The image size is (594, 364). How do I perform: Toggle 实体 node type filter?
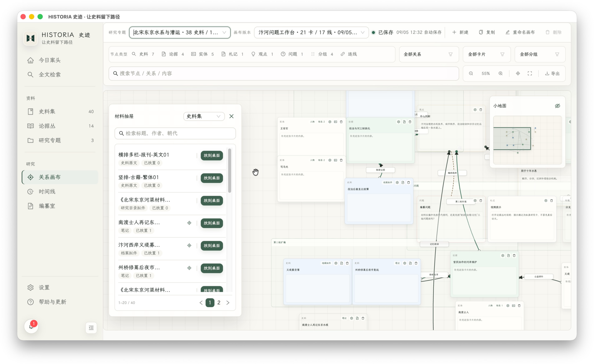pos(203,54)
